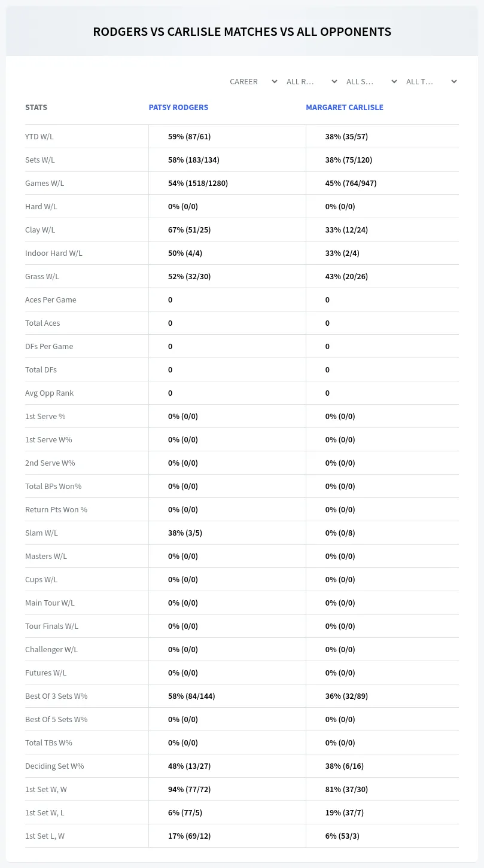The height and width of the screenshot is (868, 484).
Task: Expand the ALL T… filter dropdown
Action: [x=431, y=82]
